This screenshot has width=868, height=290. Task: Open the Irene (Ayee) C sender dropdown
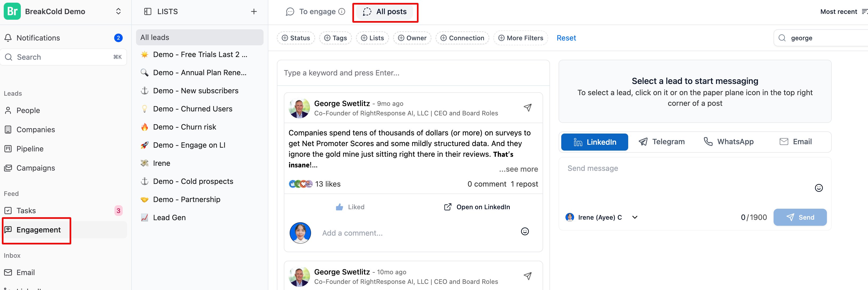click(602, 217)
